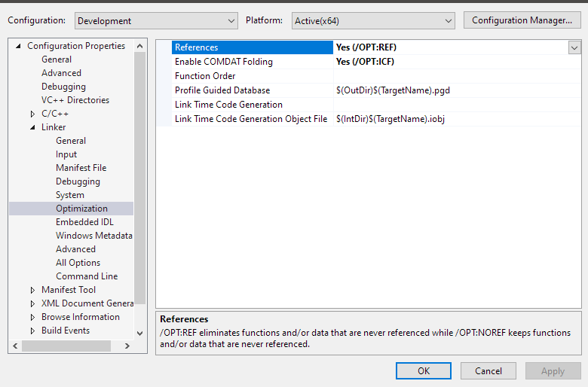Image resolution: width=588 pixels, height=387 pixels.
Task: Open the Platform dropdown showing Active(x64)
Action: click(x=373, y=20)
